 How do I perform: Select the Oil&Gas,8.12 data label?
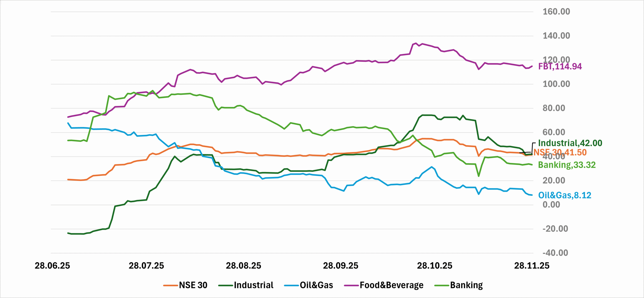point(565,195)
